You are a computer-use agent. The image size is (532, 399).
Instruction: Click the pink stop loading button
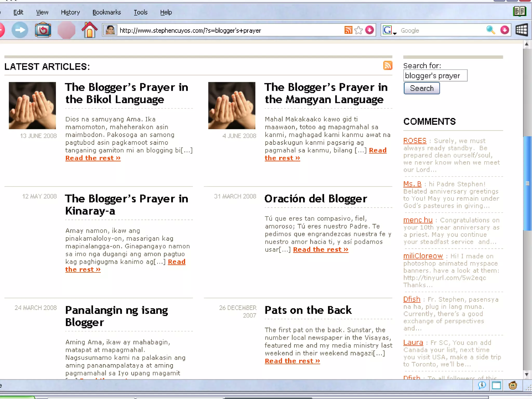click(x=66, y=30)
